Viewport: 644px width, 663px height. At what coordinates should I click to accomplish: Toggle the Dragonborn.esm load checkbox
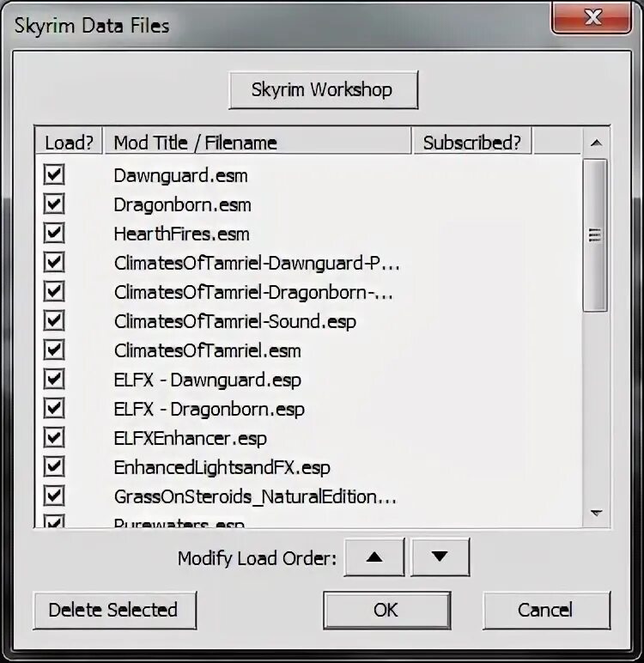[x=54, y=204]
